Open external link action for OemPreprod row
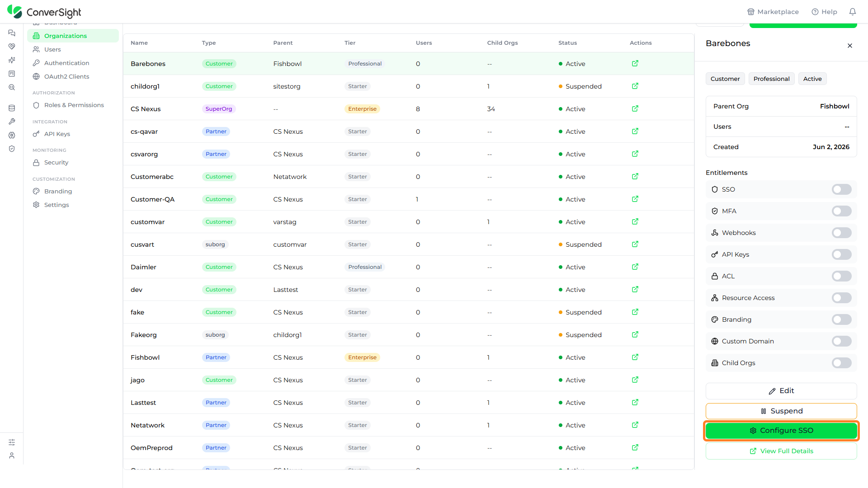This screenshot has width=868, height=488. 635,448
